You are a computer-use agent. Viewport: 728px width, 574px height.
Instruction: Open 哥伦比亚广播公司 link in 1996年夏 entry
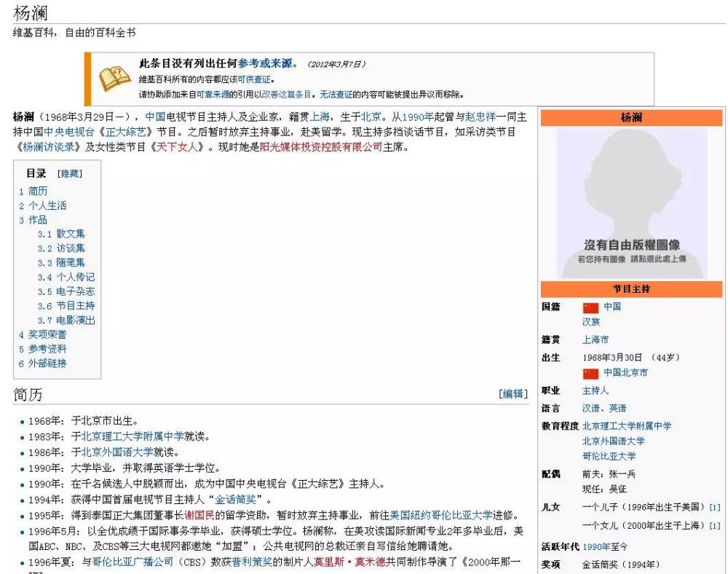(132, 562)
